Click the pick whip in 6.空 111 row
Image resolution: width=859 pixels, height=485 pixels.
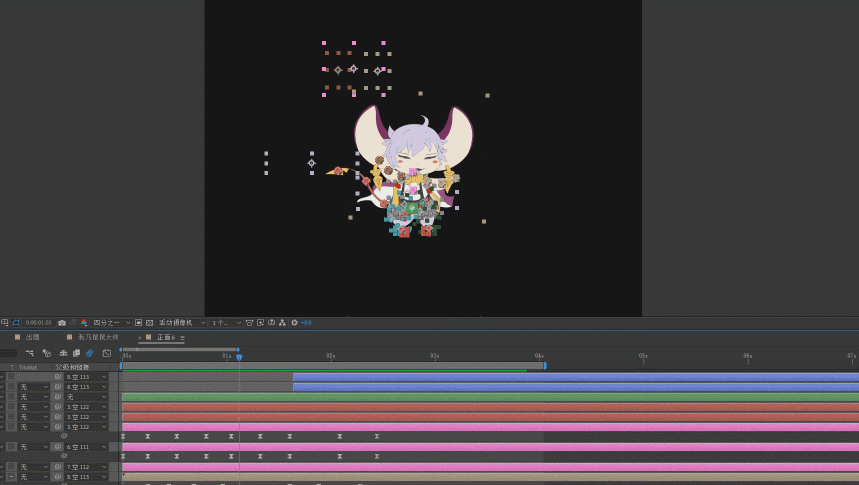58,447
